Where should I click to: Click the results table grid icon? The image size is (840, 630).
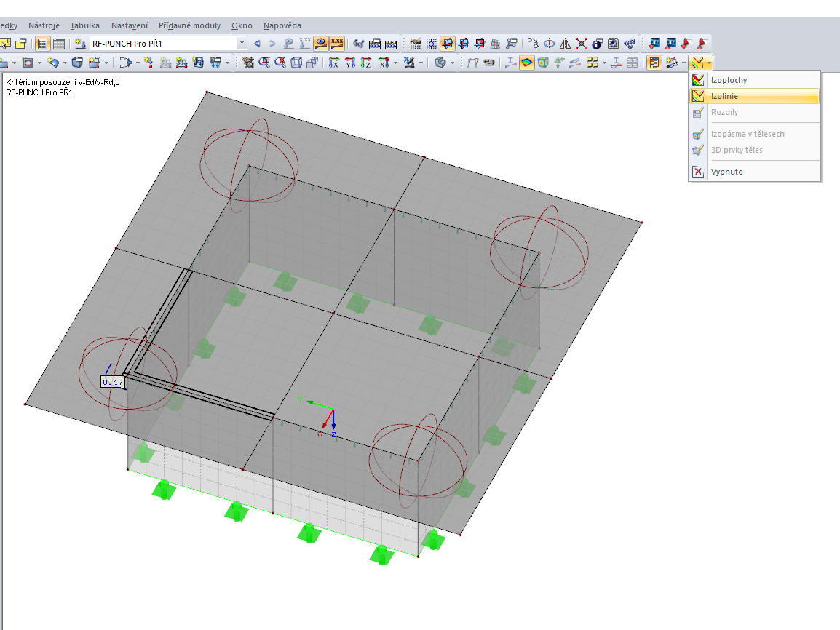632,63
